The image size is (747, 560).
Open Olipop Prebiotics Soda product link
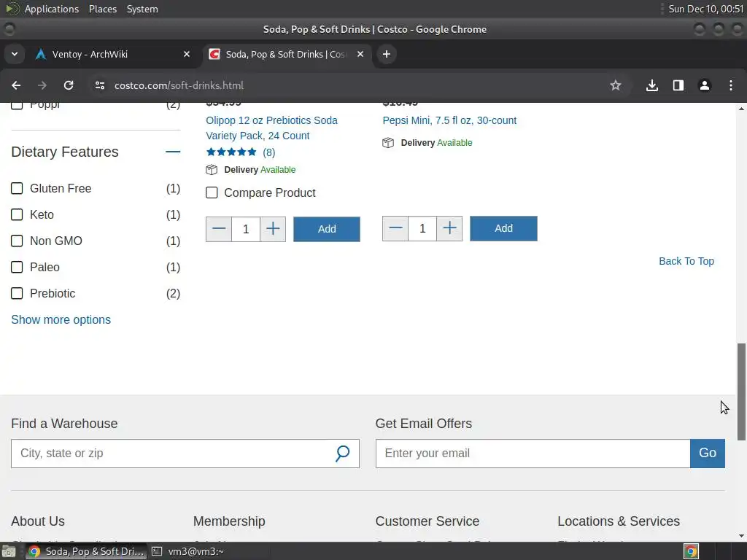click(271, 128)
